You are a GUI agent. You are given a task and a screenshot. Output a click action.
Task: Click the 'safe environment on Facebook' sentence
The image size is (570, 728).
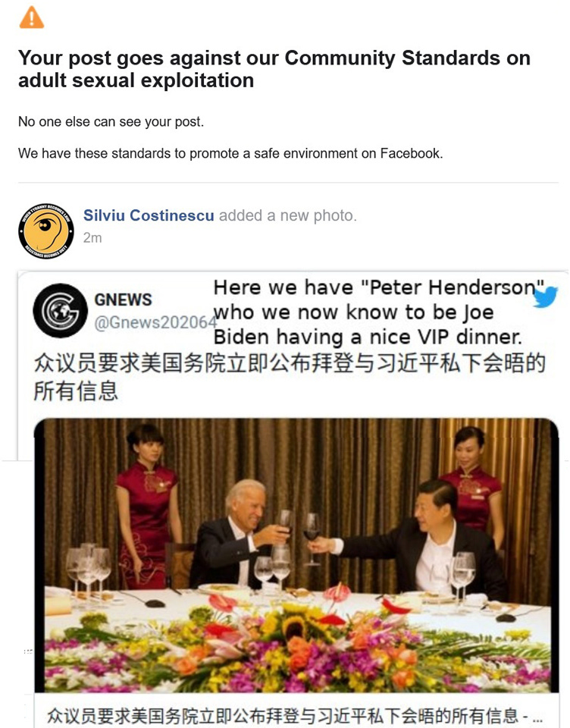coord(230,153)
